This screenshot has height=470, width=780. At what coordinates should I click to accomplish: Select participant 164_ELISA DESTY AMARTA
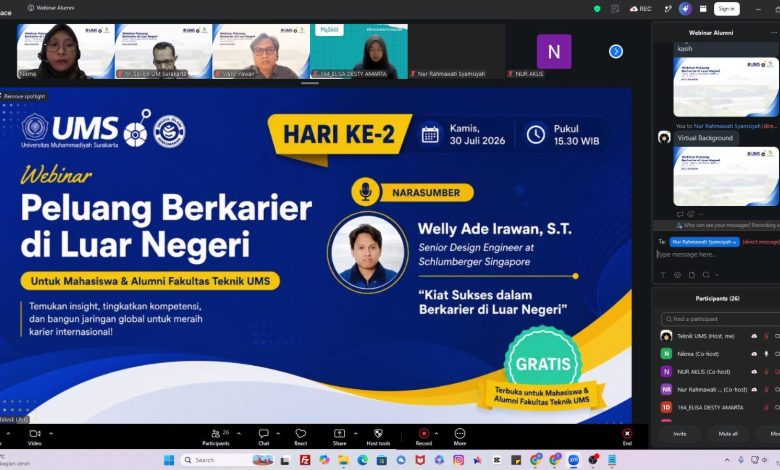click(719, 407)
